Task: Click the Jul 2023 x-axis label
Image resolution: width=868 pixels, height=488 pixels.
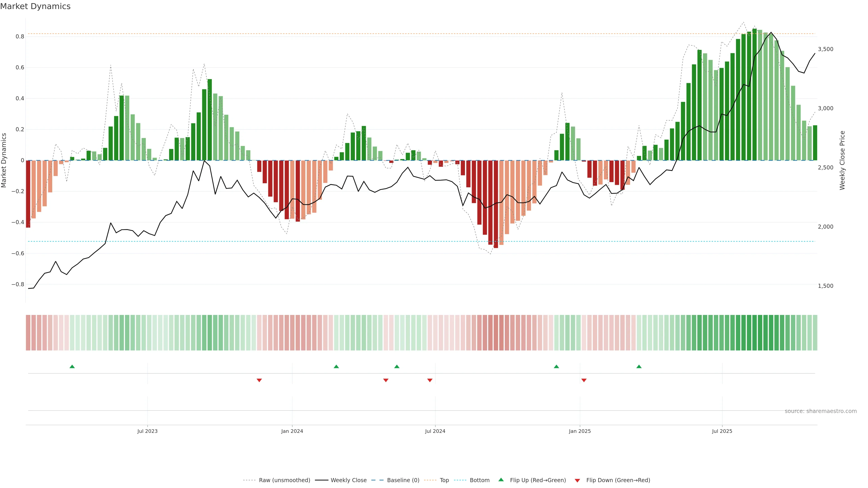Action: click(147, 431)
